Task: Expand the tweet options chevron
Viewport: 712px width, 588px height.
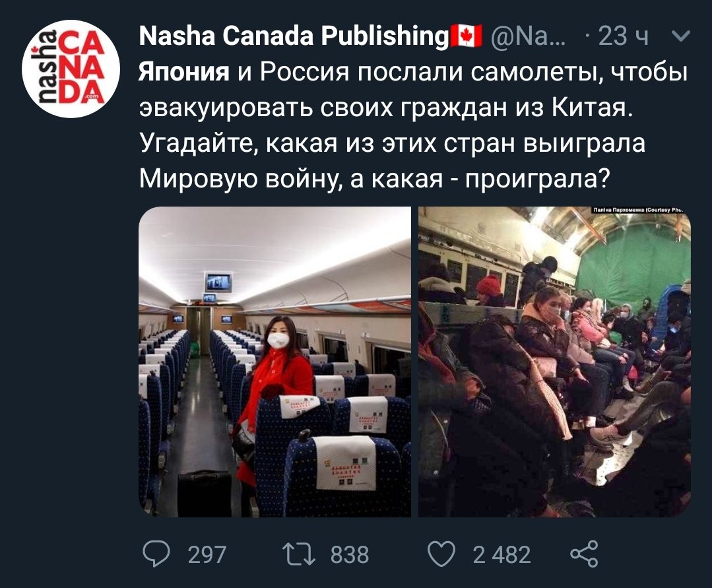Action: click(x=681, y=36)
